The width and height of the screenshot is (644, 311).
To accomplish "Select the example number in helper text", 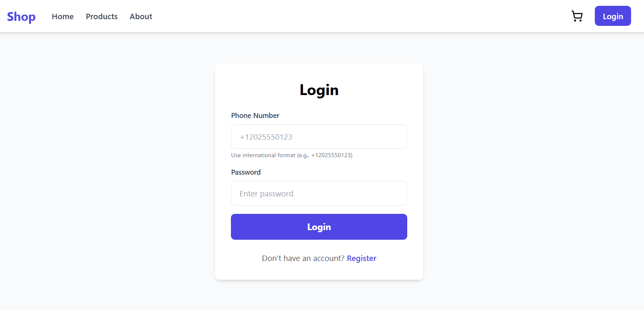I will tap(331, 155).
